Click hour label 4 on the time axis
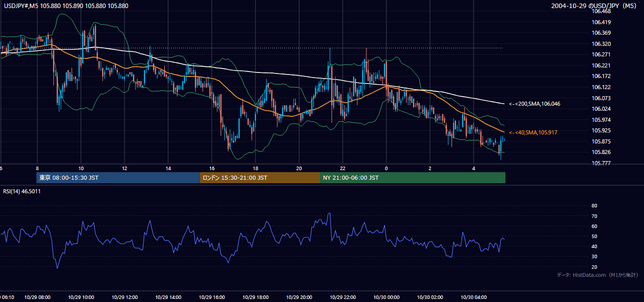Screen dimensions: 644x302 [474, 168]
